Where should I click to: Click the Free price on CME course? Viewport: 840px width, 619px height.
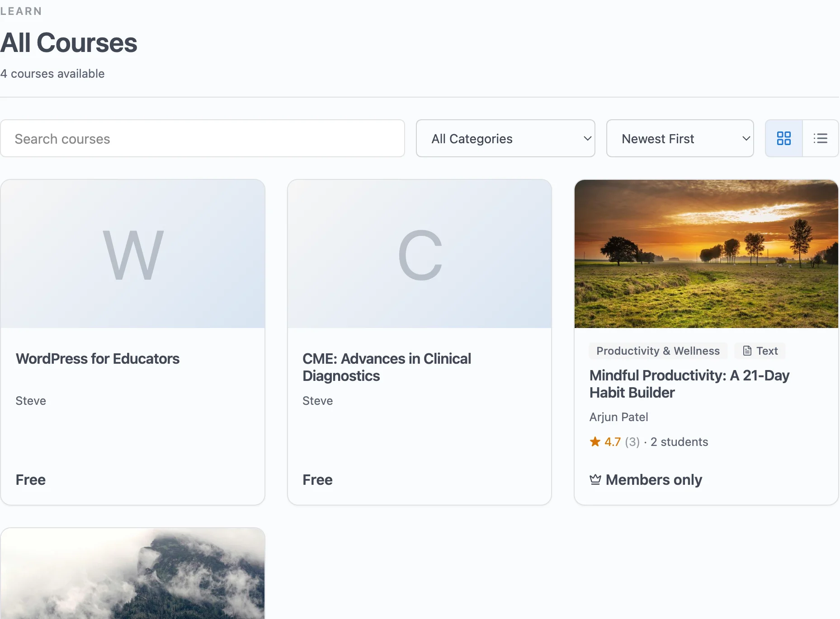[x=317, y=479]
